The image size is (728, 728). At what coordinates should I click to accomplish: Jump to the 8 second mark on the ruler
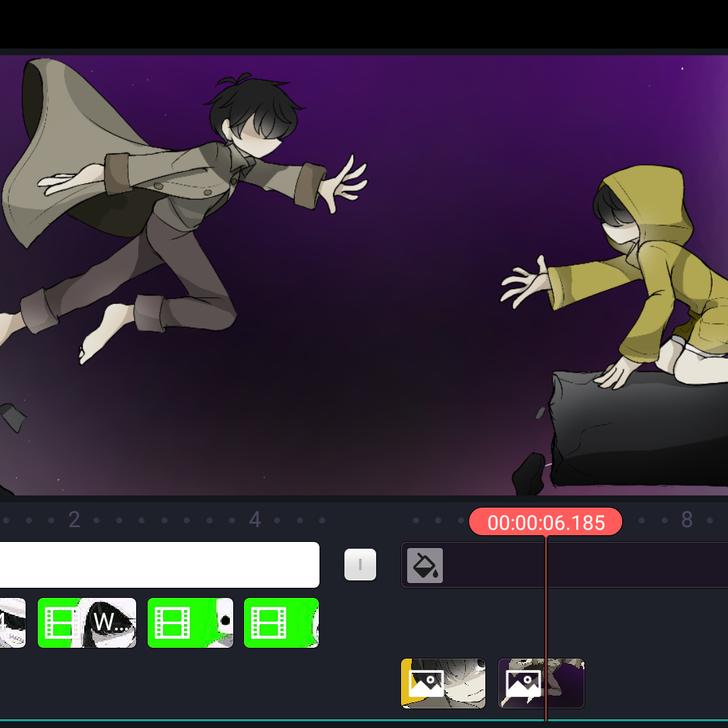point(687,520)
